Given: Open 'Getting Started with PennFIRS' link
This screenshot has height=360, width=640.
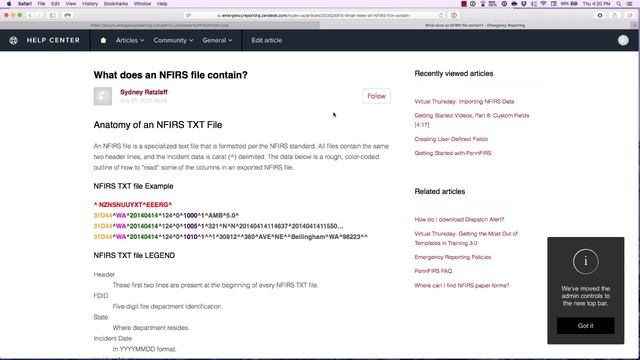Looking at the screenshot, I should 453,153.
